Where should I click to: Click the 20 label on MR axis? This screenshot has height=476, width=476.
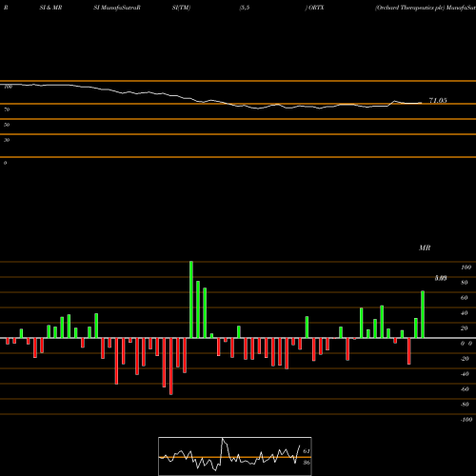pyautogui.click(x=465, y=328)
